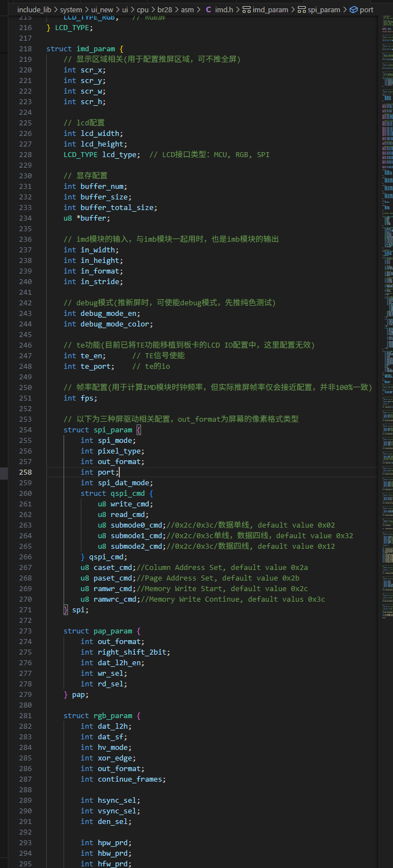This screenshot has width=393, height=868.
Task: Click the C file icon beside imd.h
Action: click(x=208, y=9)
